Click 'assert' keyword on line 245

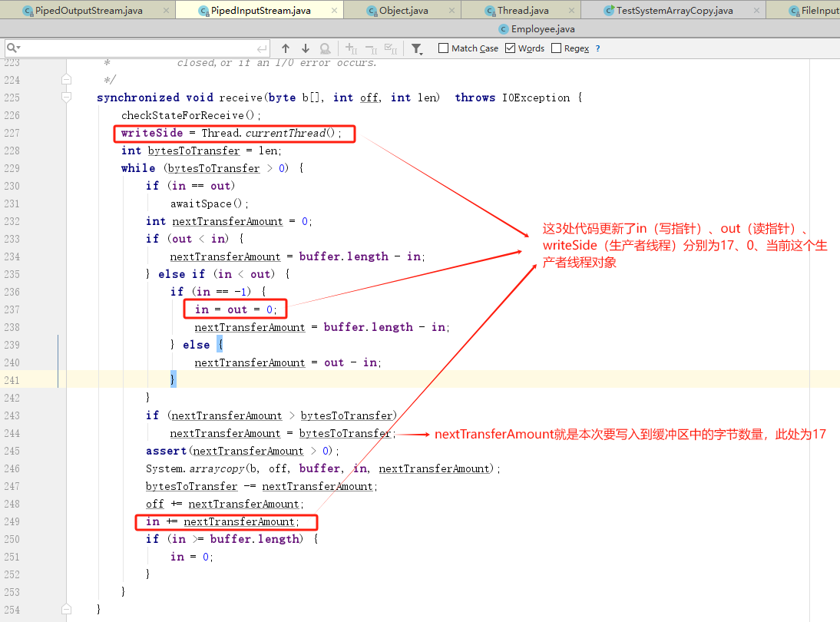(x=166, y=451)
